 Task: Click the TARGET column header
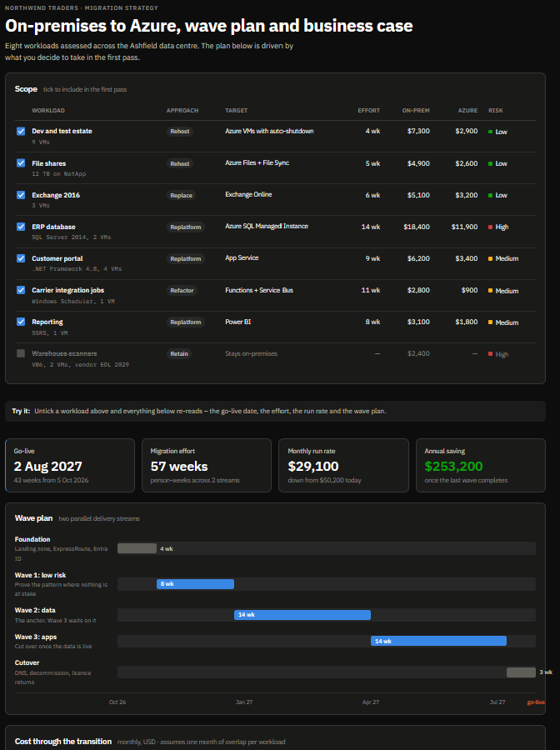(236, 111)
